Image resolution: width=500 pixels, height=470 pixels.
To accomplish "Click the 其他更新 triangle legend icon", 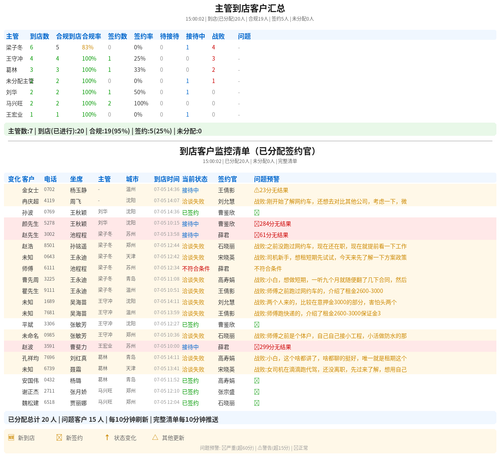I will click(x=155, y=437).
